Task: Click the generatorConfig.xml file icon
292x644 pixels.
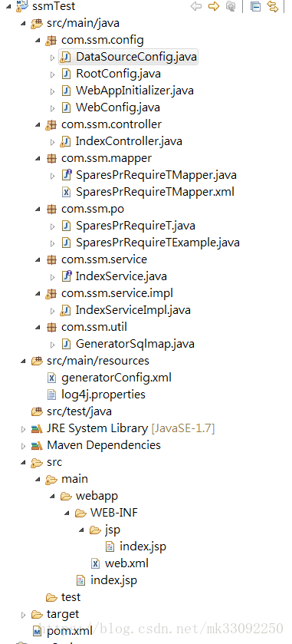Action: point(51,378)
